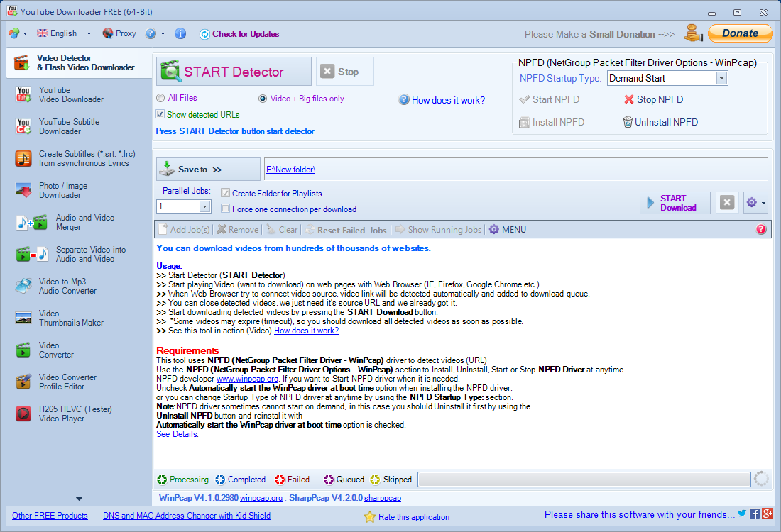Click the Save to-->> button
The image size is (781, 532).
click(208, 170)
